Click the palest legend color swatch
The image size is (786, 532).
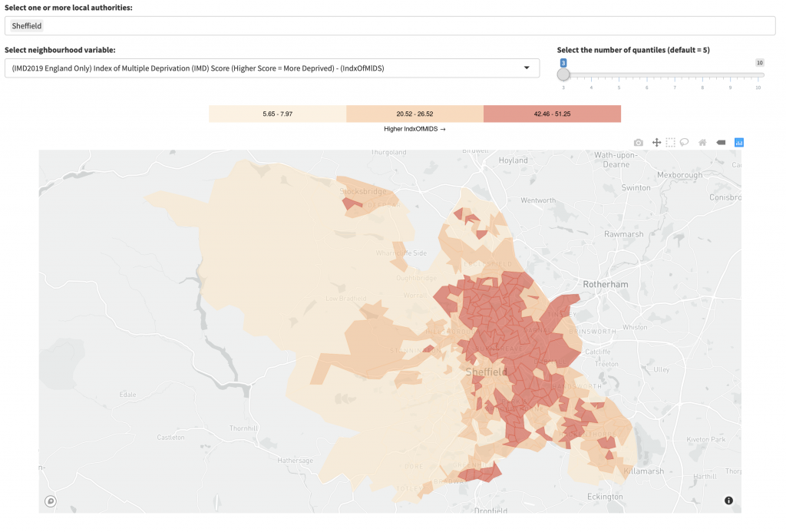(x=276, y=113)
